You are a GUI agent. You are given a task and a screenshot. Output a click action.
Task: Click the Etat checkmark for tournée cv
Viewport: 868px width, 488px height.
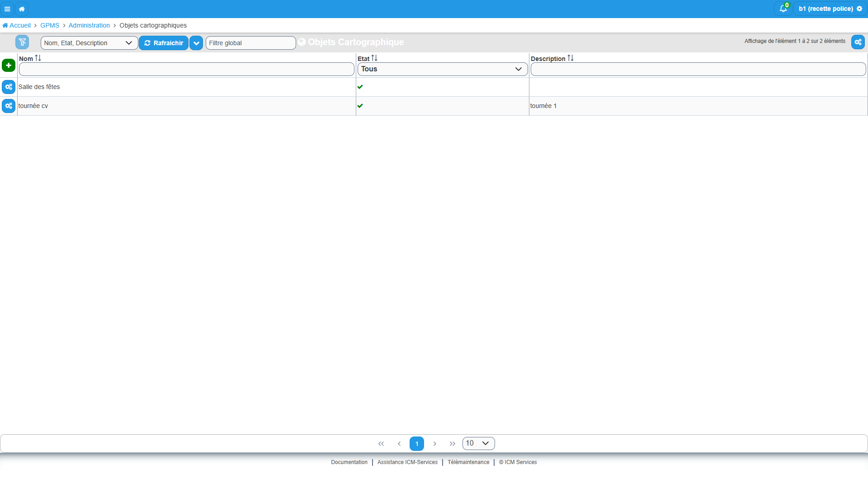360,106
